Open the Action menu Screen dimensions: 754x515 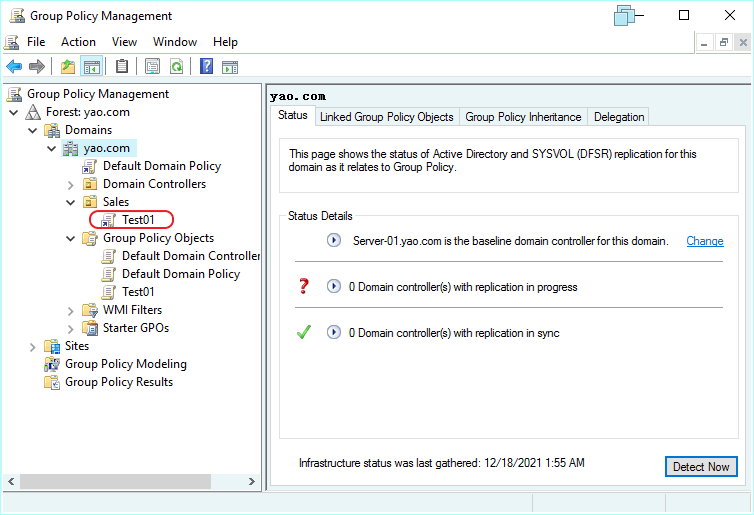pyautogui.click(x=78, y=42)
